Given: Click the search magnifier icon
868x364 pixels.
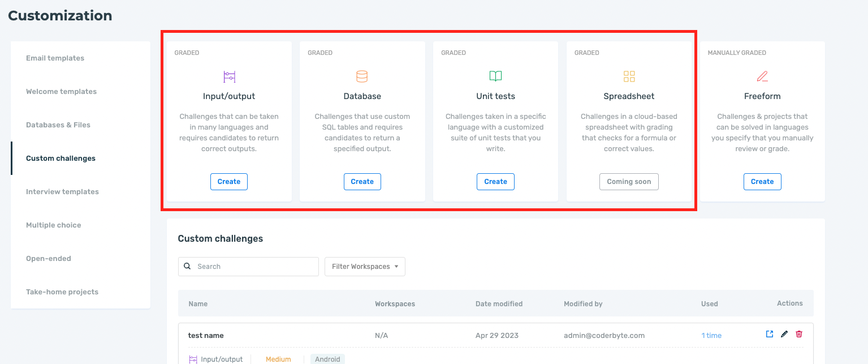Looking at the screenshot, I should [x=187, y=266].
